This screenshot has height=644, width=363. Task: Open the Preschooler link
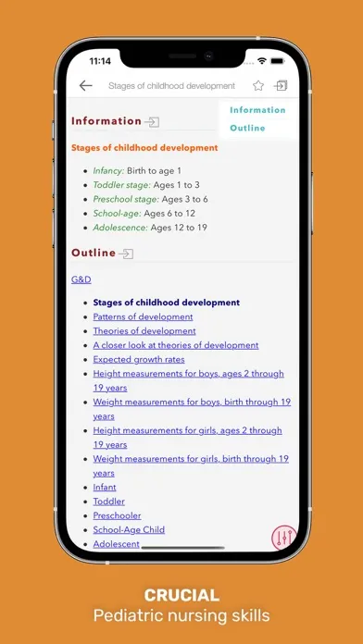(x=117, y=515)
